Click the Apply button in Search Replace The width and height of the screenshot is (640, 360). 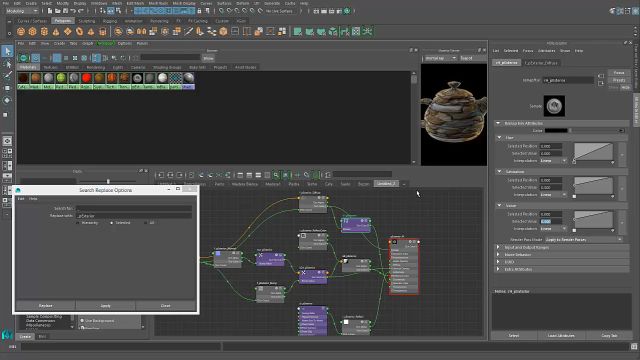[105, 306]
